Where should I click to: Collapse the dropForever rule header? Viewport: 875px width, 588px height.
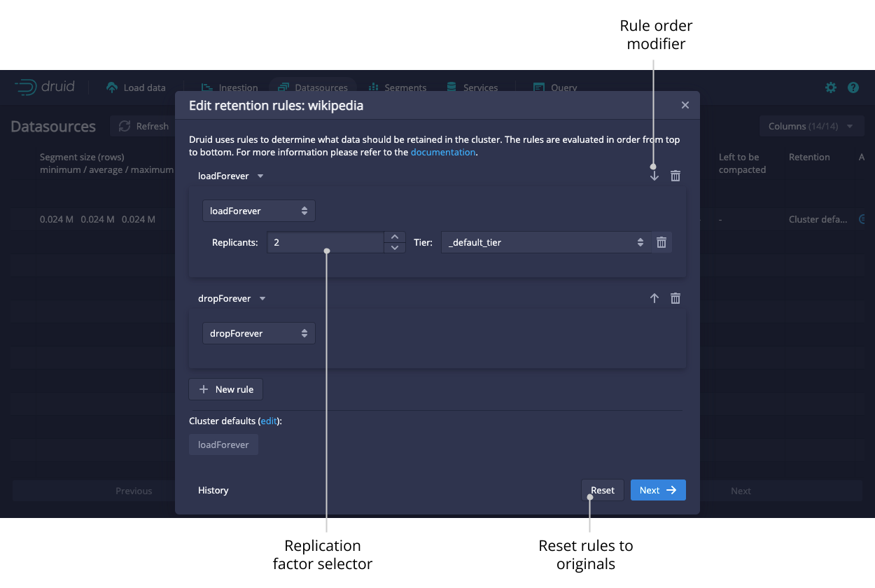[232, 299]
